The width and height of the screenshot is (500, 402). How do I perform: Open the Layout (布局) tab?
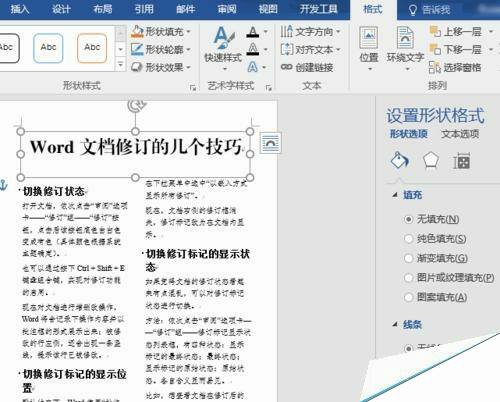[x=102, y=9]
